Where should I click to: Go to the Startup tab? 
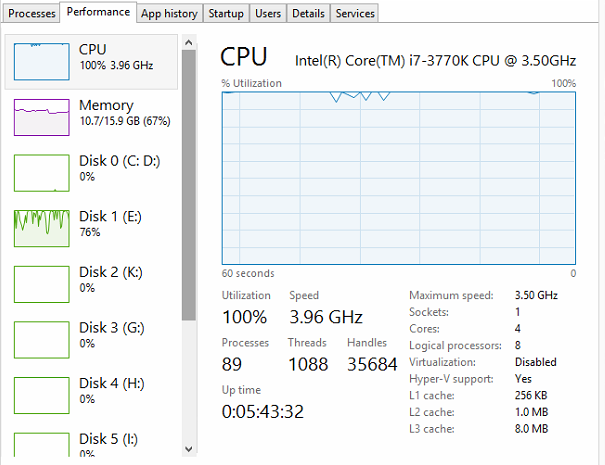point(226,13)
